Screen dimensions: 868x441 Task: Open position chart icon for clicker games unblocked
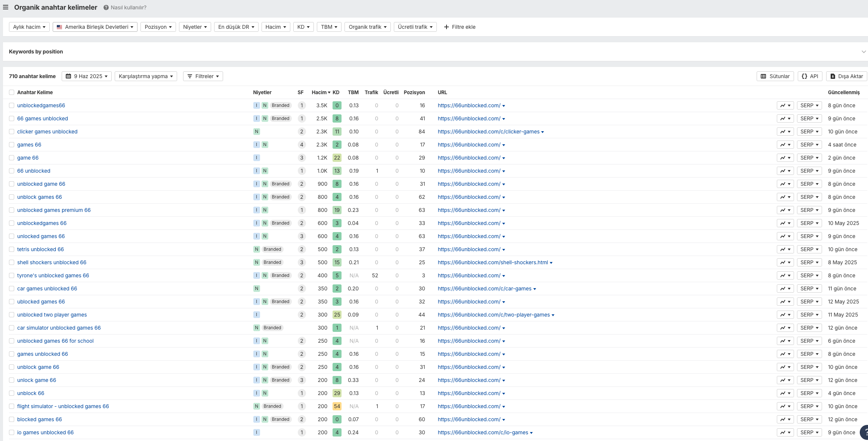tap(785, 132)
